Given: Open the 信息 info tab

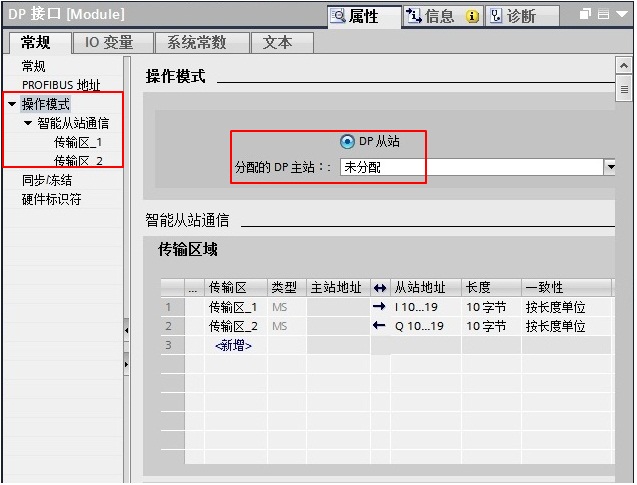Looking at the screenshot, I should point(444,17).
